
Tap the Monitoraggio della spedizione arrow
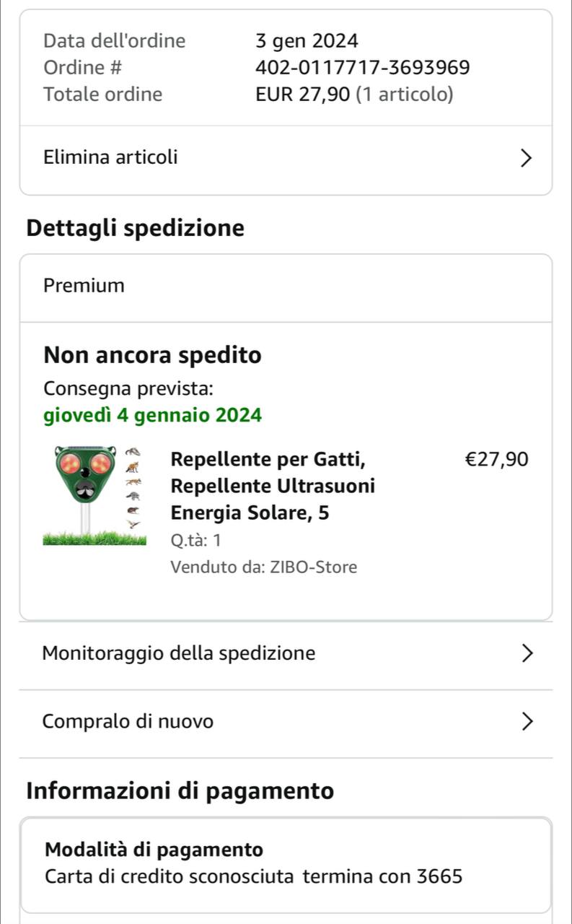pyautogui.click(x=527, y=653)
